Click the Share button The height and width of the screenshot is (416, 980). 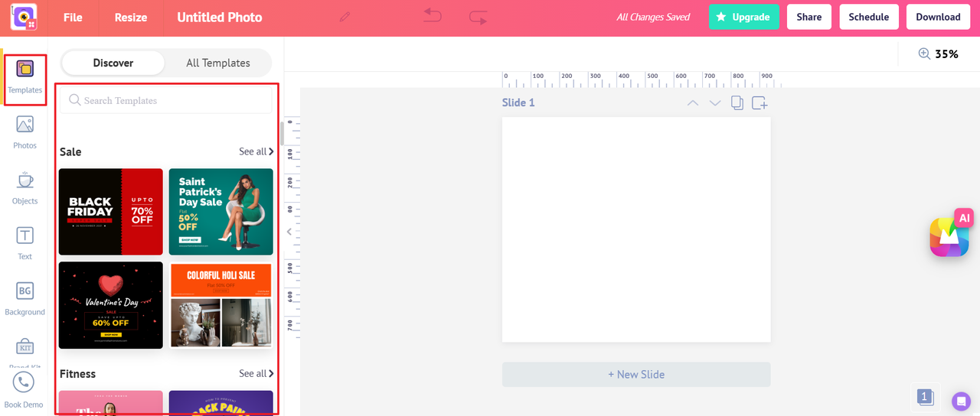pos(809,17)
